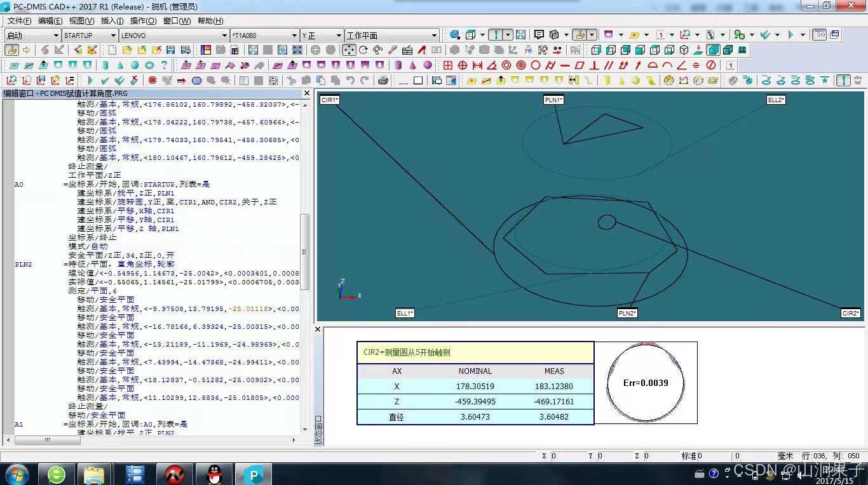The width and height of the screenshot is (868, 485).
Task: Toggle the probe readout window icon
Action: coord(818,35)
